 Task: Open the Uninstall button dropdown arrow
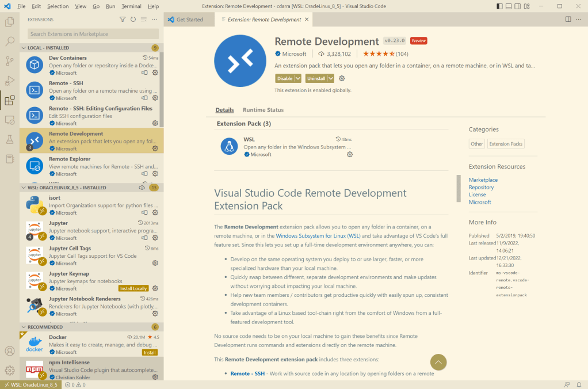pos(330,78)
